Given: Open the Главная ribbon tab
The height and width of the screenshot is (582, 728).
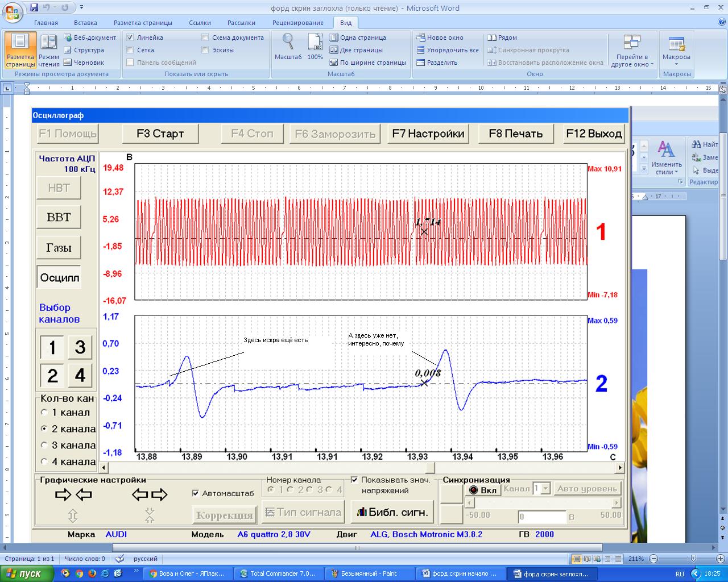Looking at the screenshot, I should 46,23.
